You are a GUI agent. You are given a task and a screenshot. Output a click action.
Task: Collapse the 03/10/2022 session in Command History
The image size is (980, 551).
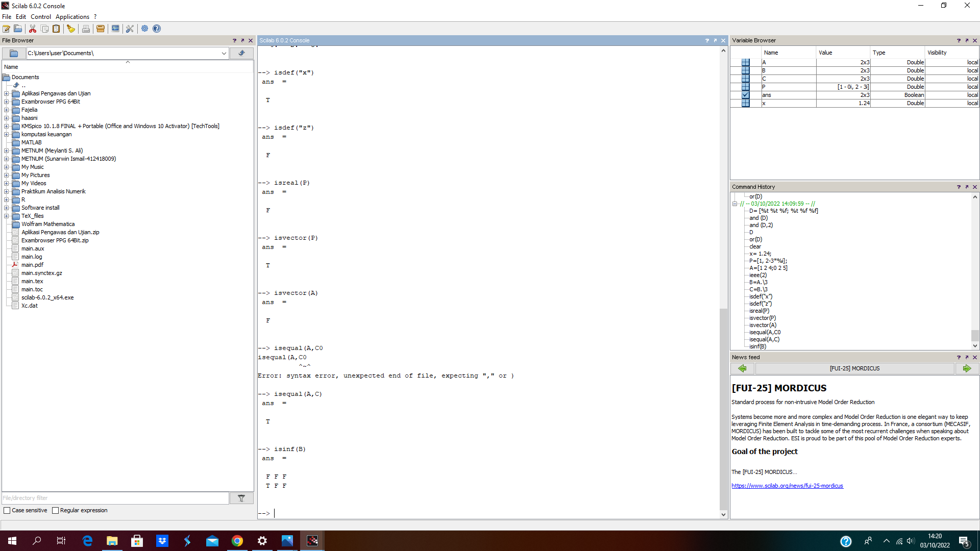[x=735, y=204]
